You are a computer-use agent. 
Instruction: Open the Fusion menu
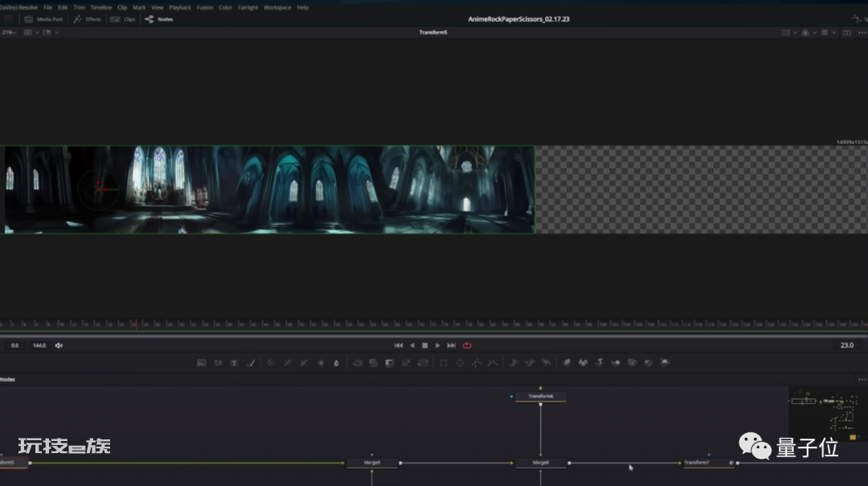click(x=205, y=8)
